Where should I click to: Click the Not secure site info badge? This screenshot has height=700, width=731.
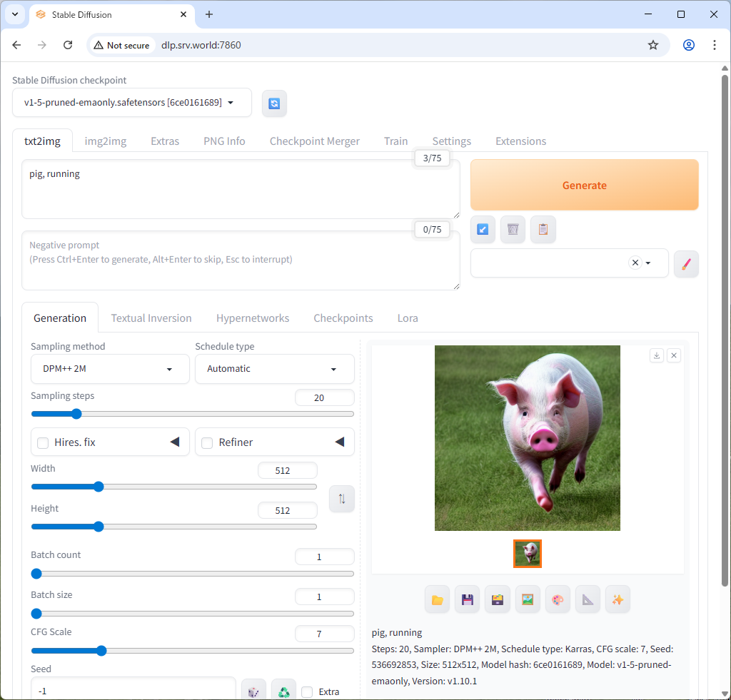point(121,45)
